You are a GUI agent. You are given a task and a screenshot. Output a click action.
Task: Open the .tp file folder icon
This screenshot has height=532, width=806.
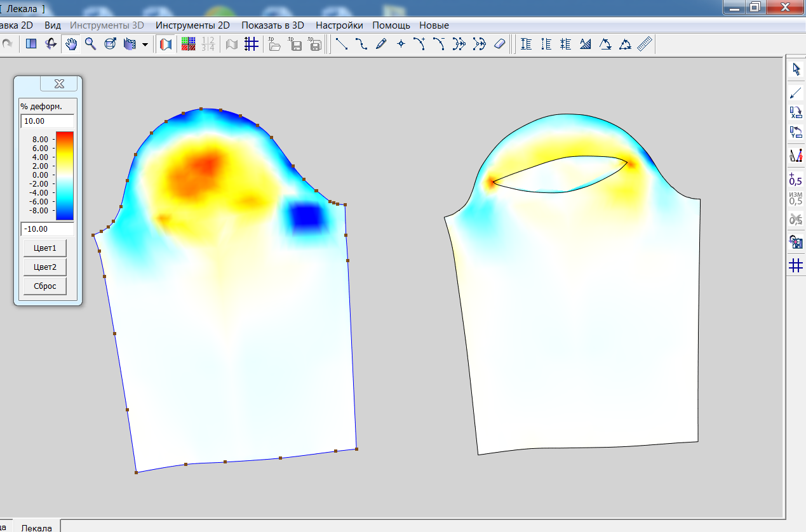tap(274, 44)
